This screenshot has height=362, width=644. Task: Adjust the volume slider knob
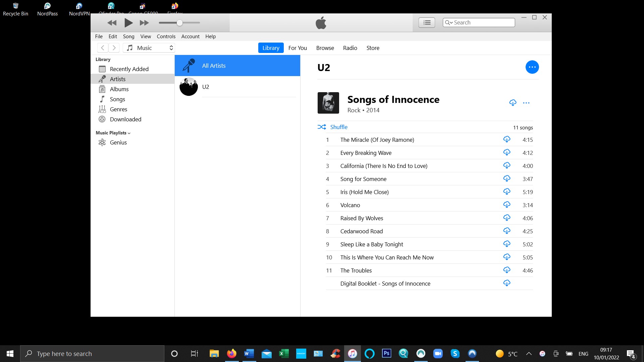179,23
